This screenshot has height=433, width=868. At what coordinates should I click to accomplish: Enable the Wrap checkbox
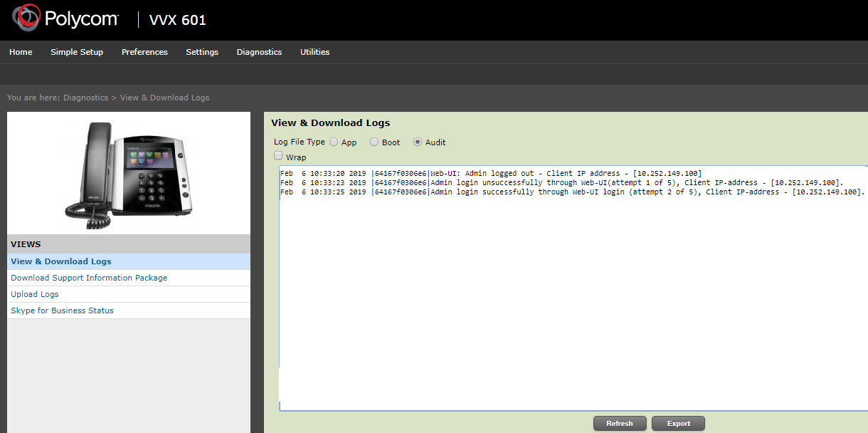[x=278, y=155]
